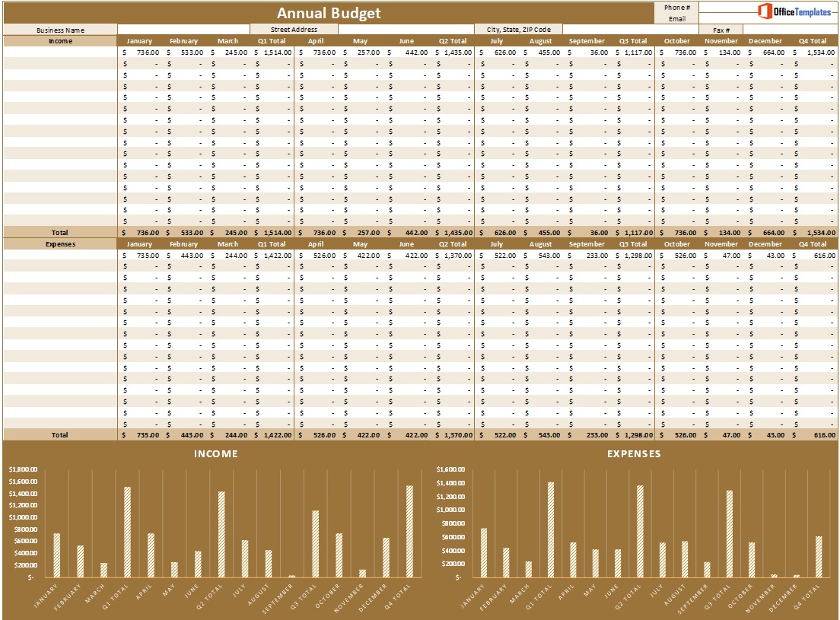Click the Q1 TOTAL bar in Income chart

[128, 533]
